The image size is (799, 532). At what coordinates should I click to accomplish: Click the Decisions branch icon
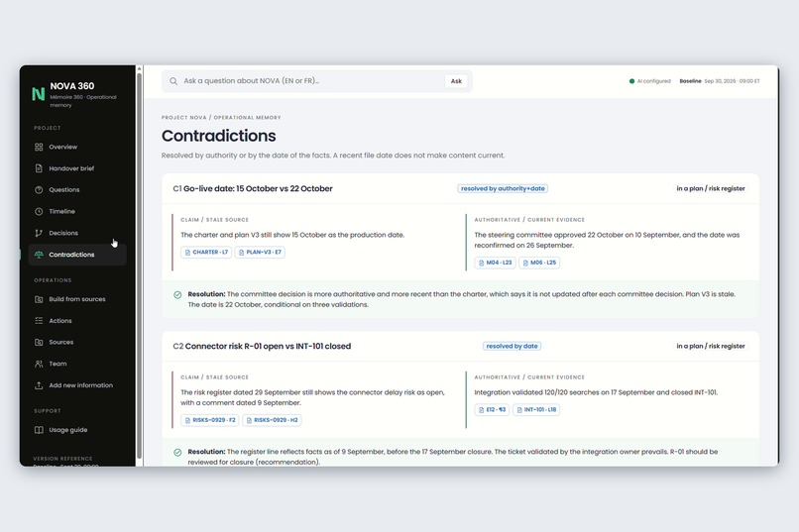[x=39, y=233]
